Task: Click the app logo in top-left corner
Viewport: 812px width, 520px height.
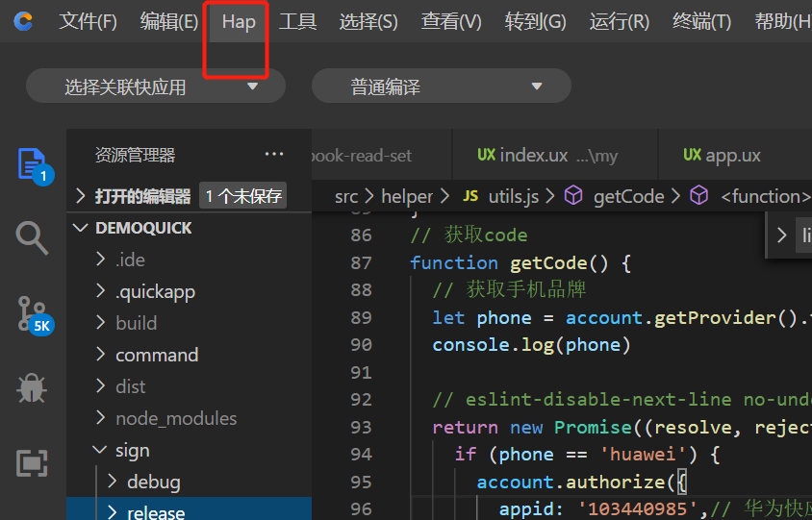Action: (x=23, y=21)
